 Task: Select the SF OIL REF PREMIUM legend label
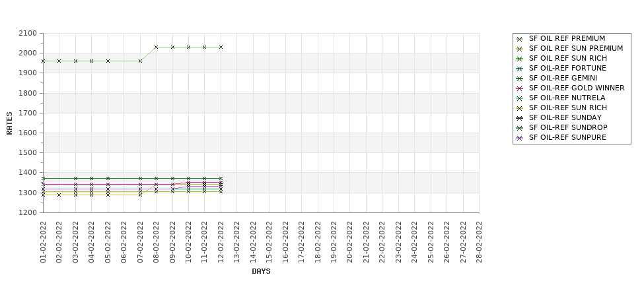pos(567,38)
